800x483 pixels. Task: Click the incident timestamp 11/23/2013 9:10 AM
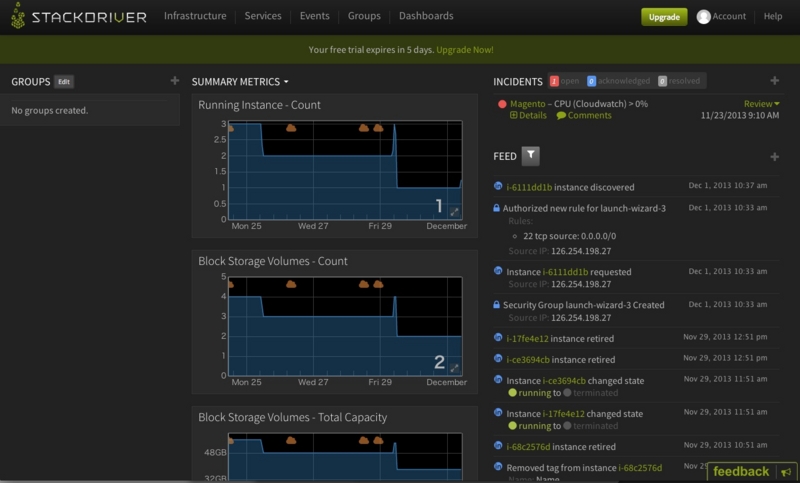click(x=740, y=115)
